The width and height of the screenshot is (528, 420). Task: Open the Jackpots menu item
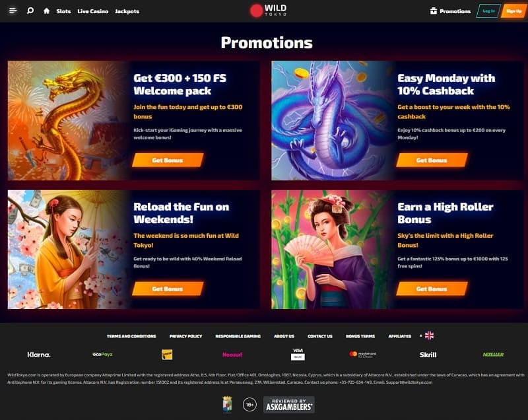(x=127, y=11)
